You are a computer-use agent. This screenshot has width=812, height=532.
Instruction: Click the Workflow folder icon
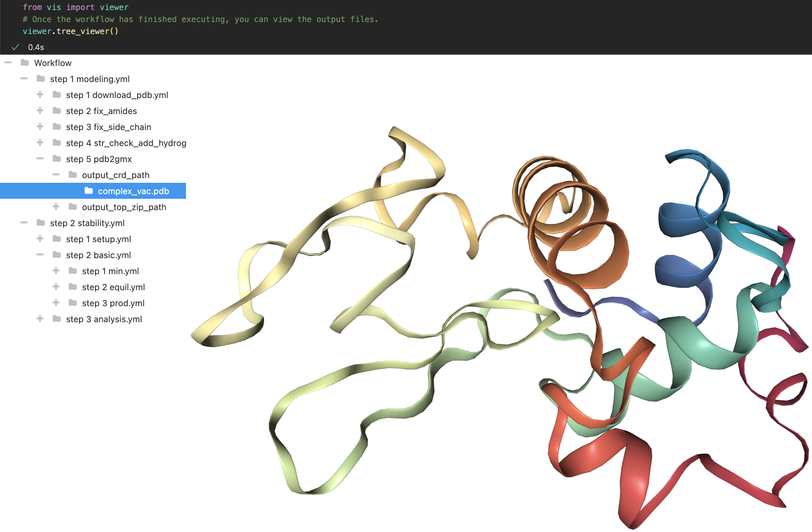[25, 62]
